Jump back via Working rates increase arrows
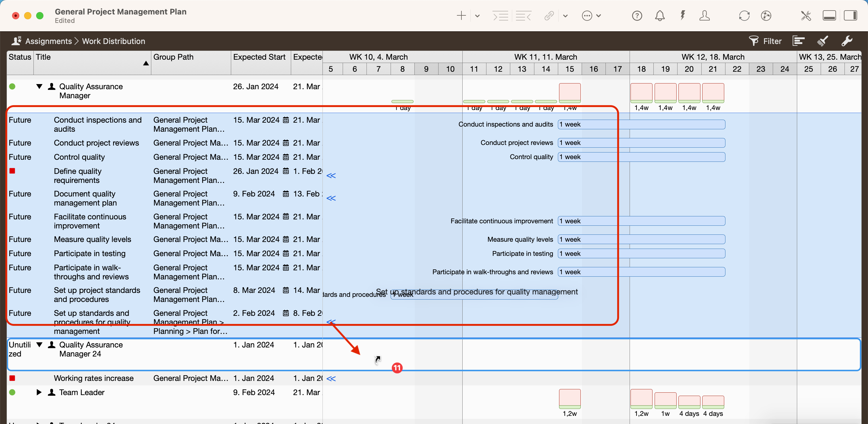Screen dimensions: 868x424 point(331,378)
